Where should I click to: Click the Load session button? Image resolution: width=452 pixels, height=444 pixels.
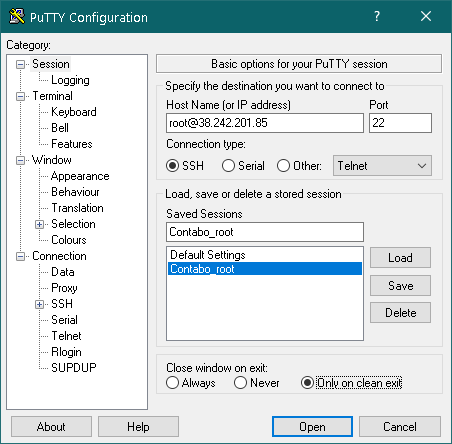point(400,258)
